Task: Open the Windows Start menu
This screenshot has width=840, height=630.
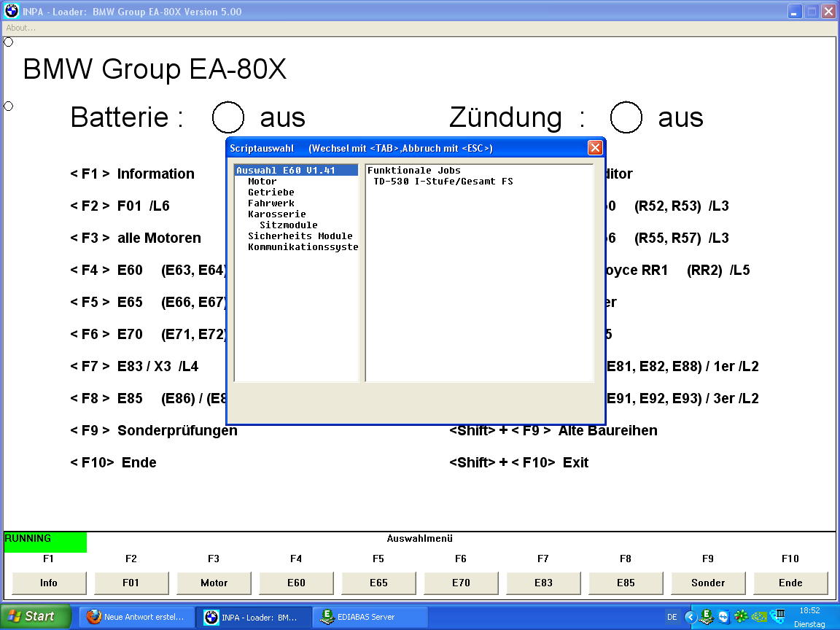Action: click(x=36, y=617)
